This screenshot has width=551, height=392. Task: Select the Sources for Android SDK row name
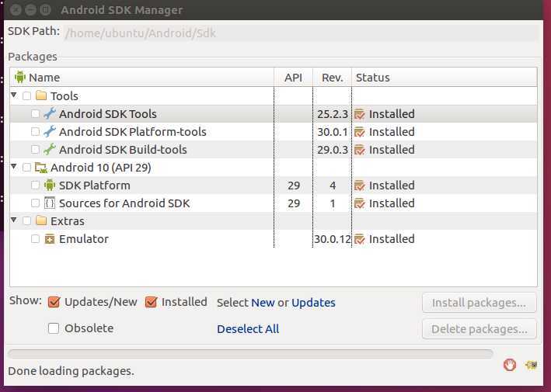click(124, 203)
